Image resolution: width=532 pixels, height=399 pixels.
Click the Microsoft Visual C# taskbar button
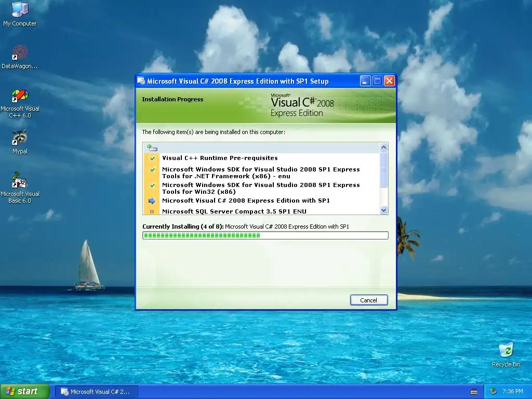[96, 392]
